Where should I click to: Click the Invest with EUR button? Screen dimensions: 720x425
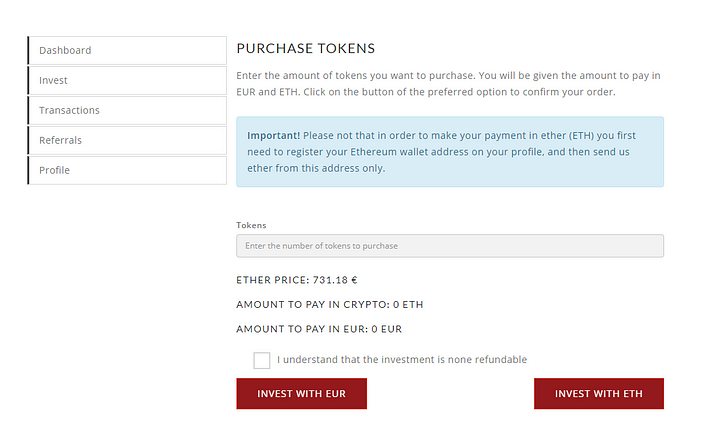302,394
